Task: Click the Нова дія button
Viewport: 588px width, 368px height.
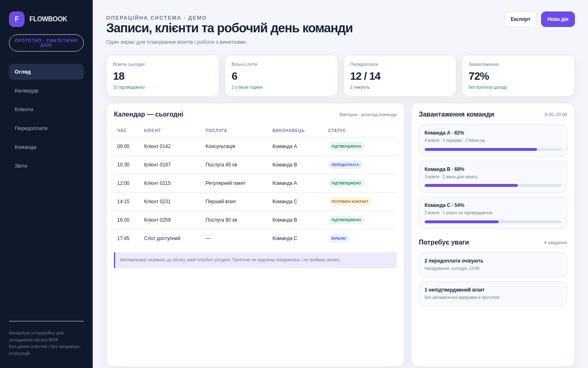Action: coord(558,19)
